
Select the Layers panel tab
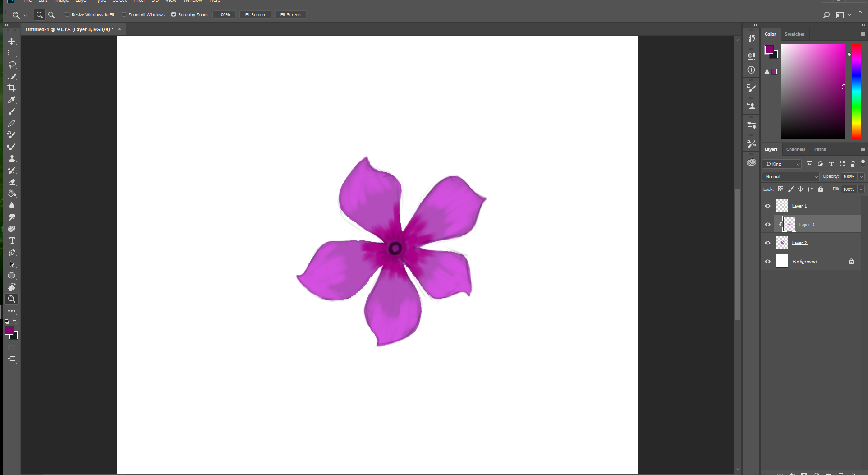pyautogui.click(x=771, y=149)
